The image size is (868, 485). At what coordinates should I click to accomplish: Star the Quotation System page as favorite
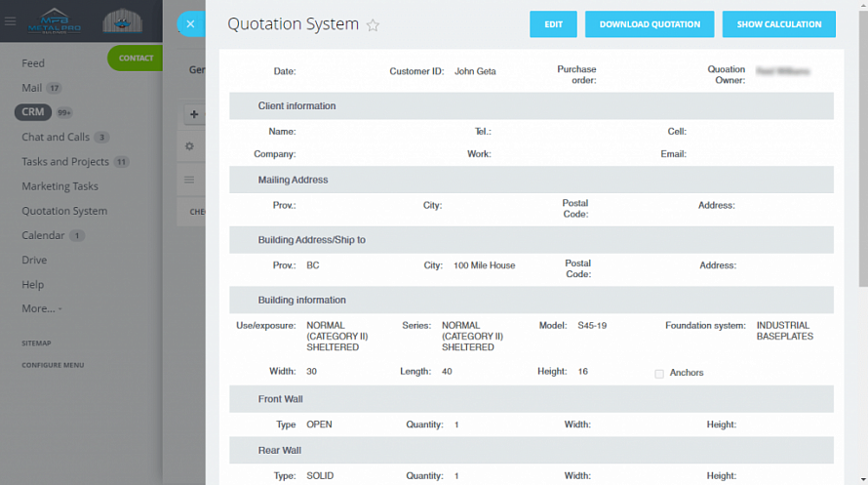pyautogui.click(x=373, y=25)
